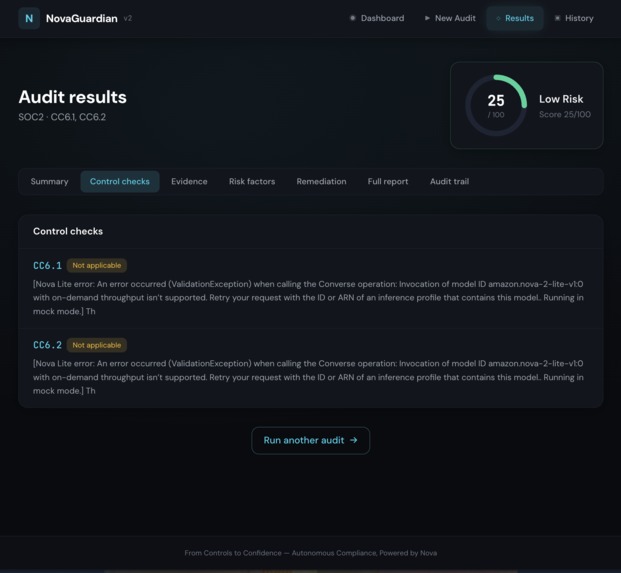Viewport: 621px width, 573px height.
Task: Select the Control checks tab
Action: point(120,181)
